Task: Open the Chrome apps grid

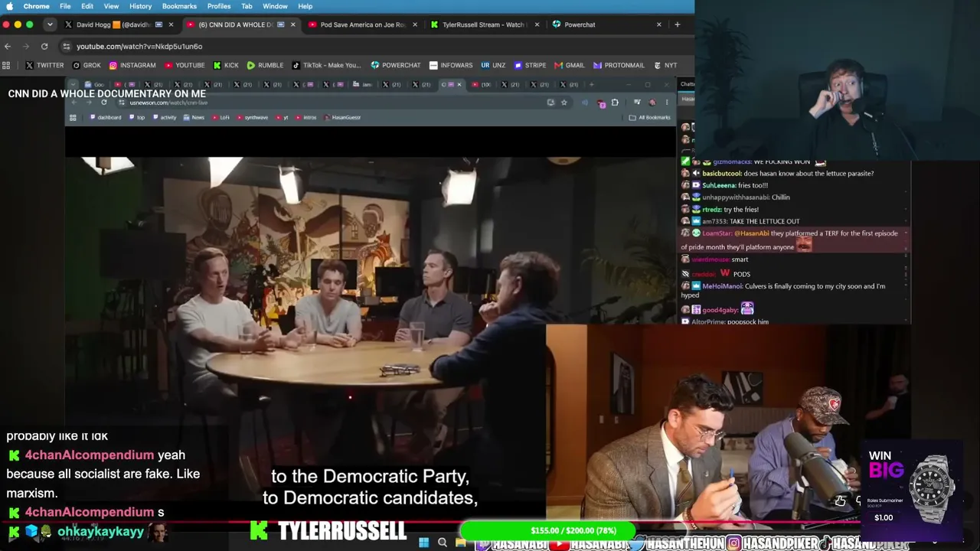Action: click(6, 65)
